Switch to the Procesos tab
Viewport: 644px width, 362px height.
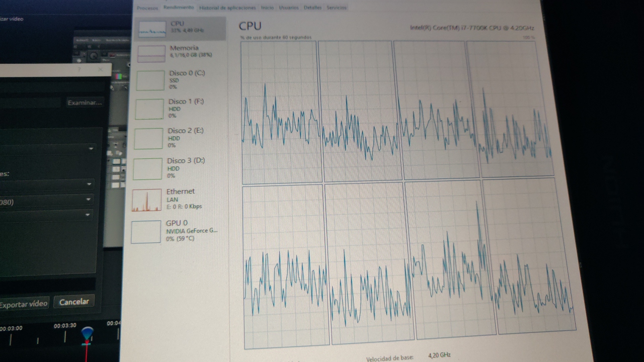pos(147,8)
